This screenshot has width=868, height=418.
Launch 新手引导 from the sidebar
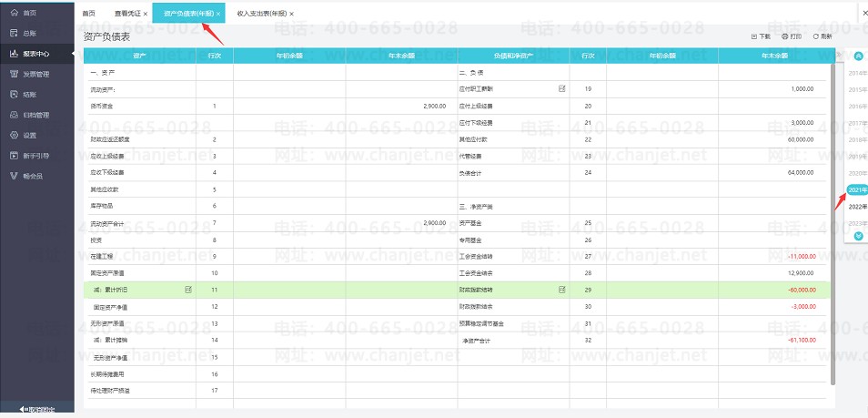click(35, 156)
